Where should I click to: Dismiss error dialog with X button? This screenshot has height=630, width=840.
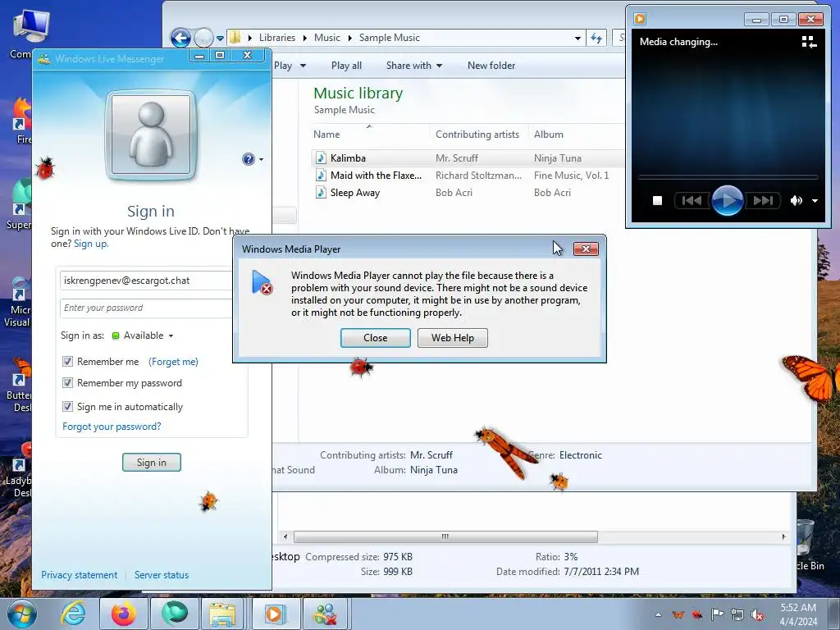click(x=586, y=249)
